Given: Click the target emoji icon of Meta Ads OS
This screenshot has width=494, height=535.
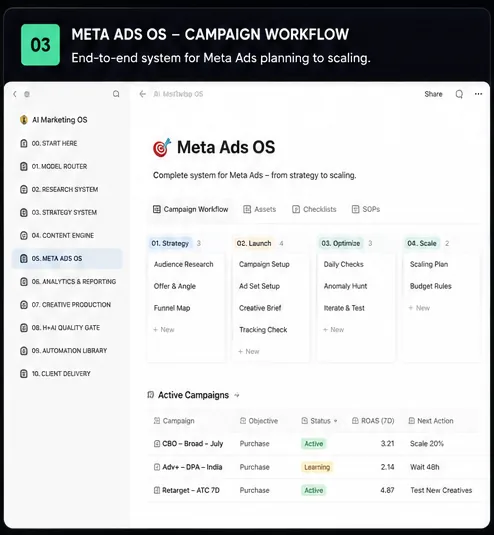Looking at the screenshot, I should (162, 148).
